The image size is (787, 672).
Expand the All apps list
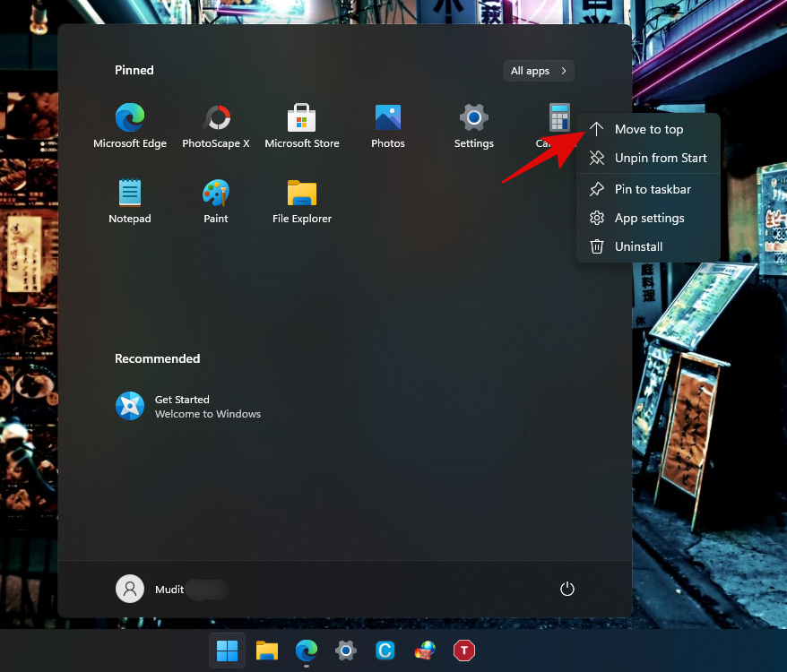539,71
